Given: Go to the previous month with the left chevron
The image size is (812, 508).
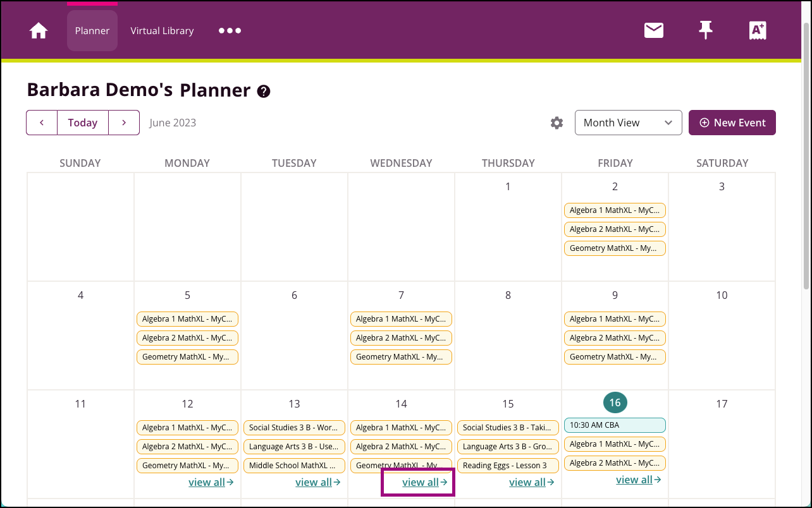Looking at the screenshot, I should point(42,123).
